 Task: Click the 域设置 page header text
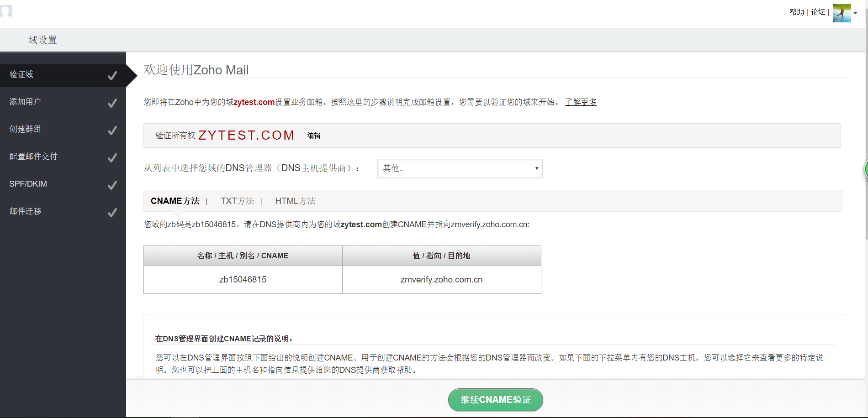click(42, 40)
